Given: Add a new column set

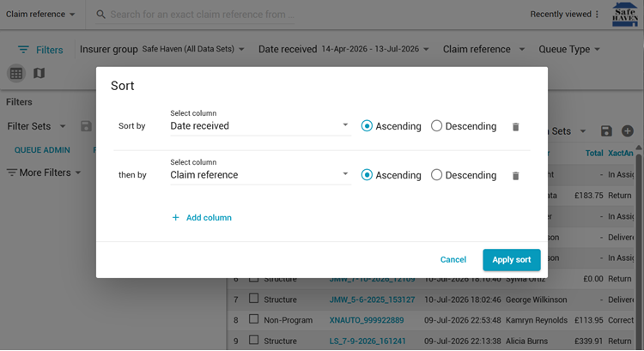Looking at the screenshot, I should click(627, 131).
